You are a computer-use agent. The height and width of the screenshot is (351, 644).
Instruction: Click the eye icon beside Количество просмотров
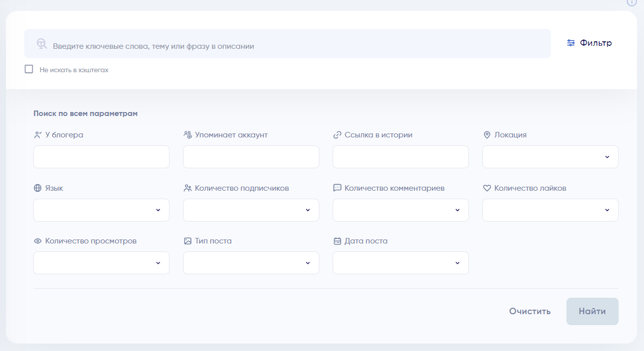[x=37, y=241]
